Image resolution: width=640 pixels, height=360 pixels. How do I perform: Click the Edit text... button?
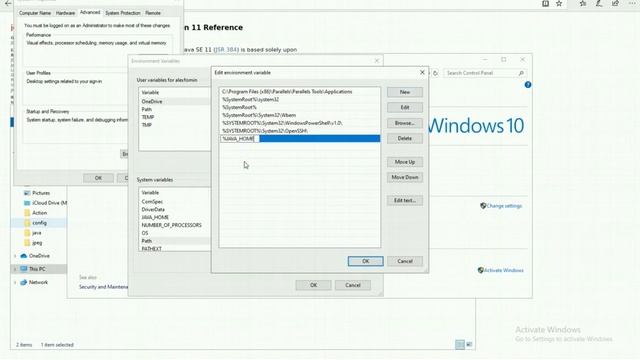[x=404, y=200]
